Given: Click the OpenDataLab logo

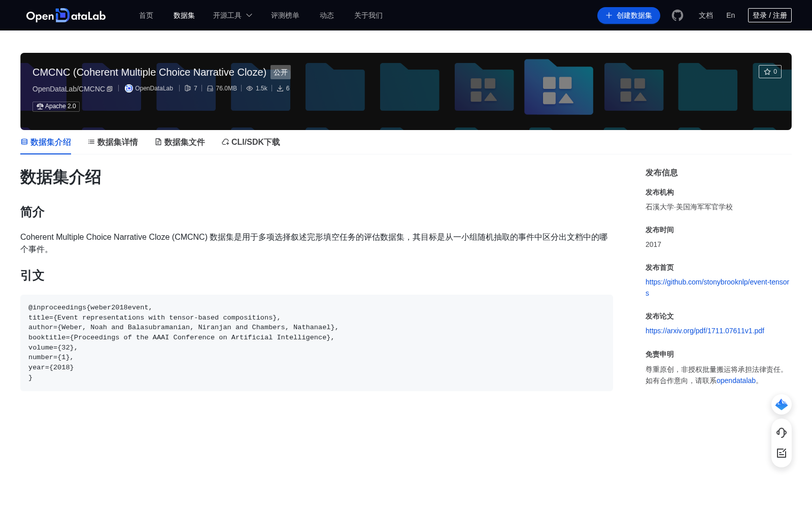Looking at the screenshot, I should [66, 15].
